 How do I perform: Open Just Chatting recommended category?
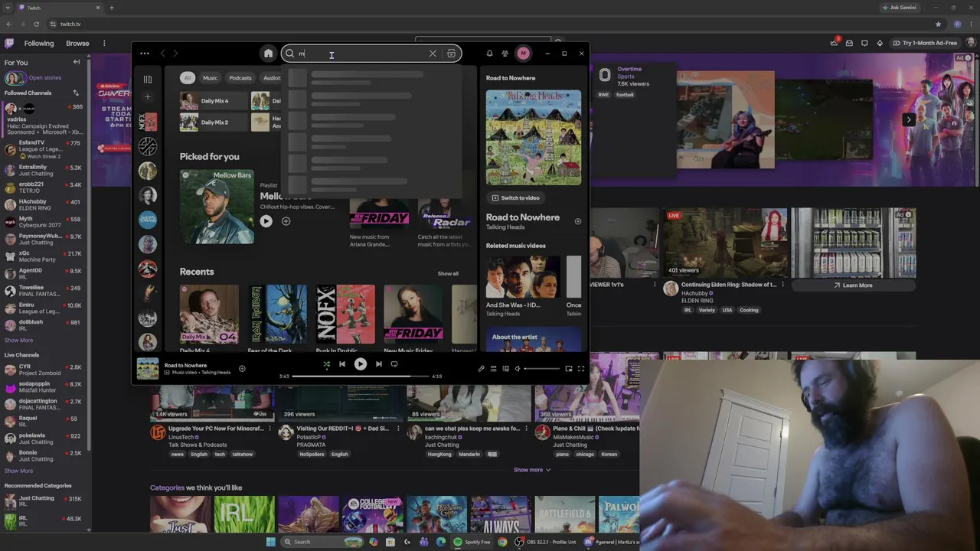click(46, 501)
